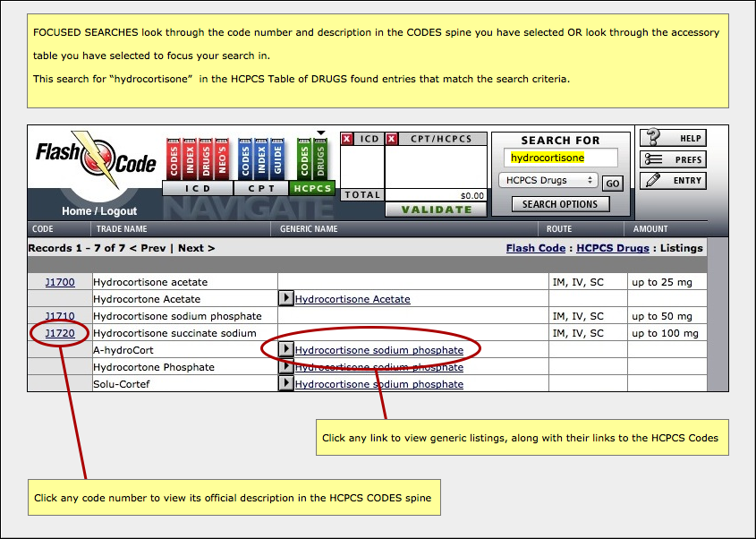Open the red ICD DRUGS book spine
Image resolution: width=756 pixels, height=539 pixels.
(x=206, y=159)
